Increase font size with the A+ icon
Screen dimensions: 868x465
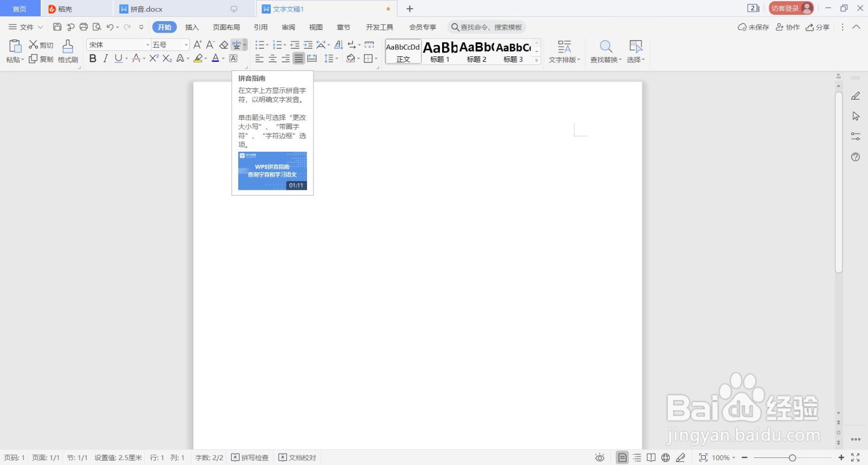tap(197, 44)
